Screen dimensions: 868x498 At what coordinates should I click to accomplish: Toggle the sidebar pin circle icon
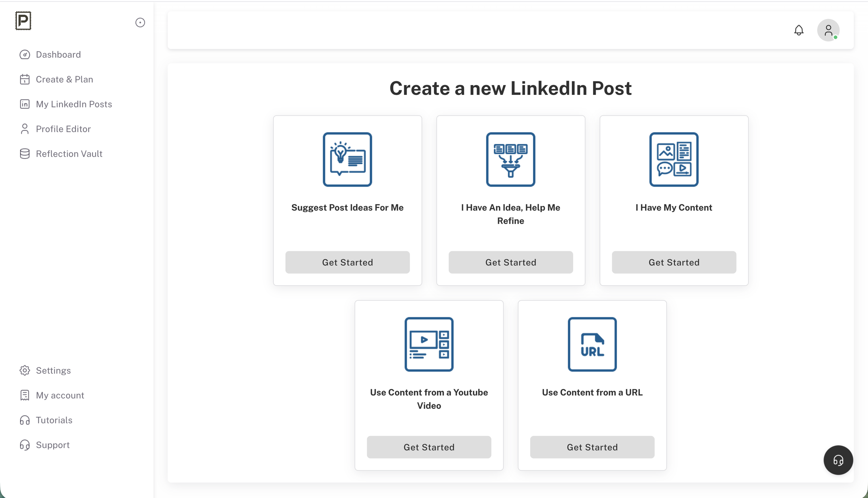click(x=140, y=23)
